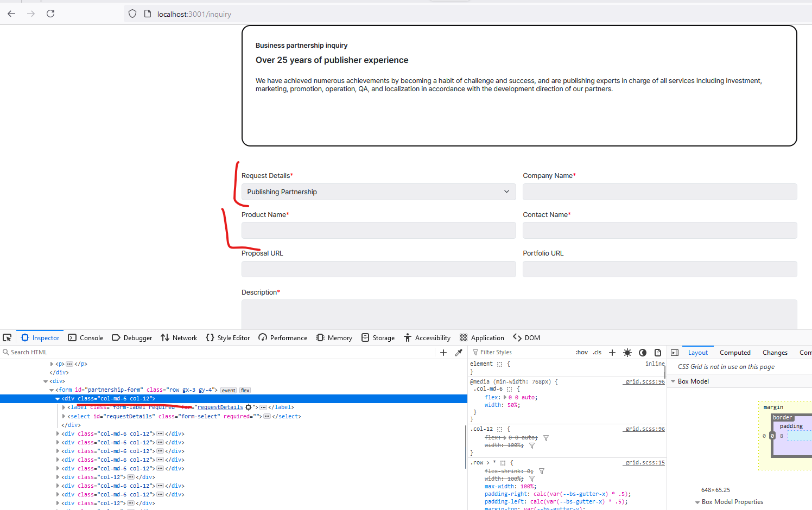Select the Layout sidebar tab
Screen dimensions: 812x510
(697, 353)
